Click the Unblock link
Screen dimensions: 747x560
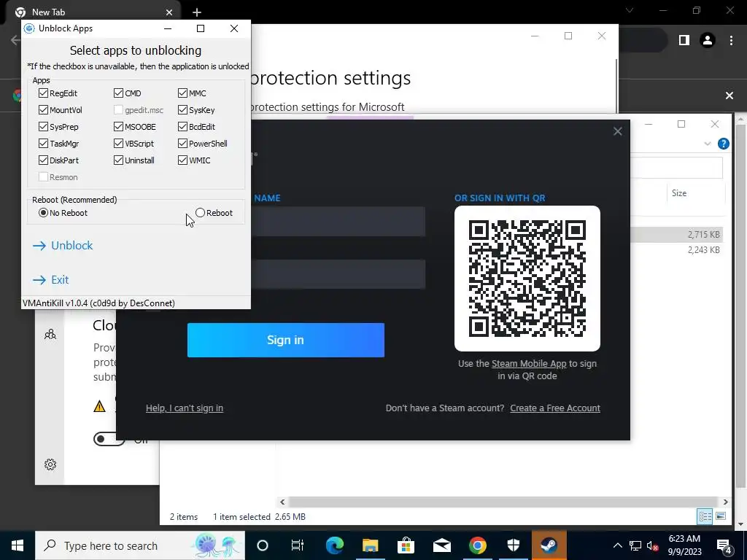click(x=63, y=245)
